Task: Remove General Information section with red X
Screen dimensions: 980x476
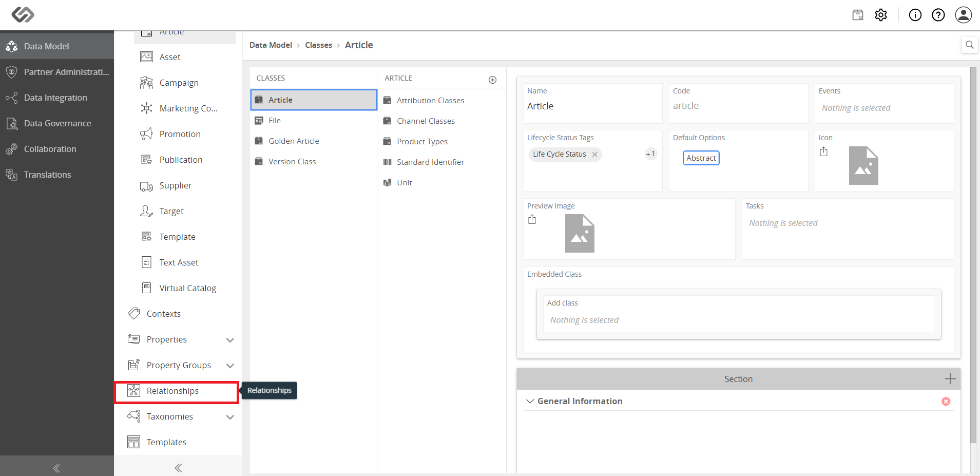Action: 946,402
